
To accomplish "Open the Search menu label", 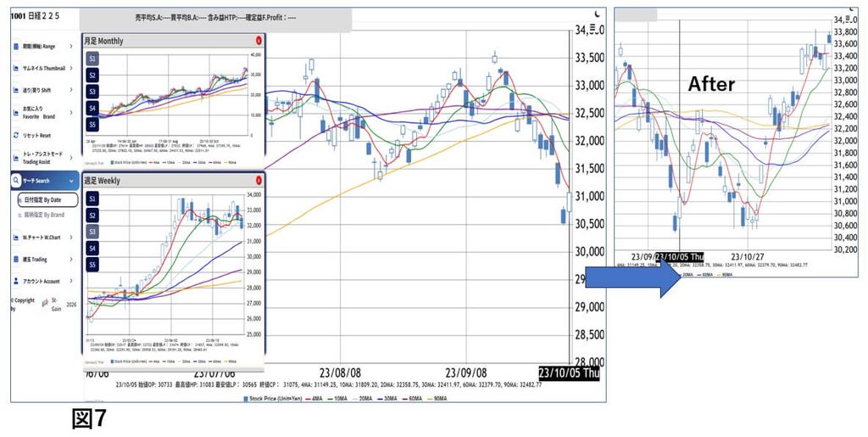I will point(36,181).
